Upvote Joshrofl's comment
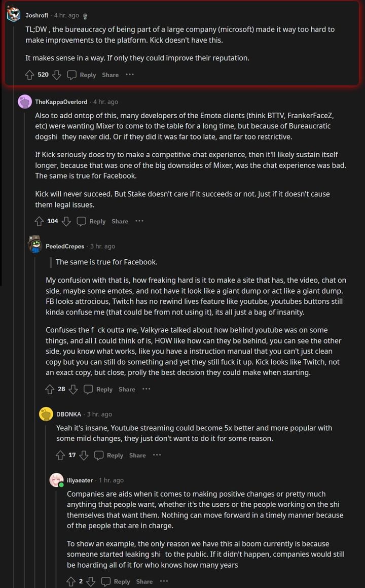Viewport: 365px width, 588px height. tap(29, 75)
